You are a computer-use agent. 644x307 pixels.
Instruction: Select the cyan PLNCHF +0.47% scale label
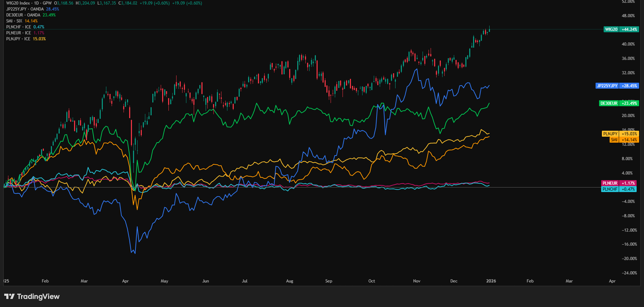coord(620,189)
